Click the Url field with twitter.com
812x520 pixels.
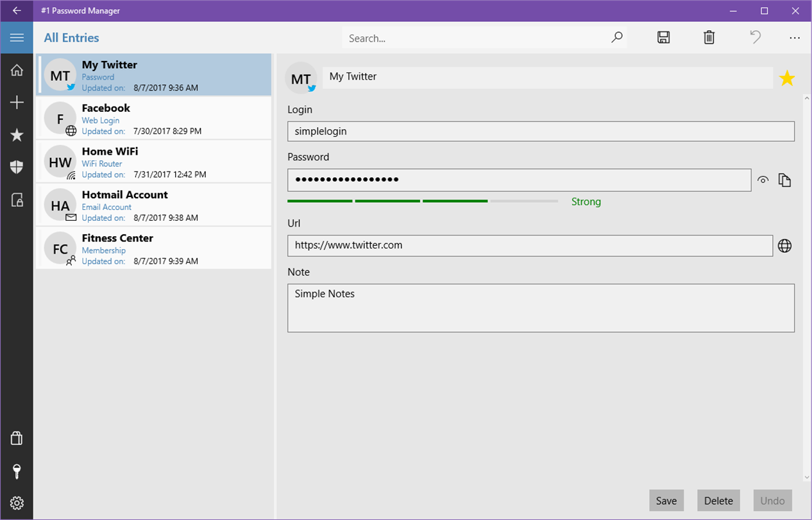[530, 245]
